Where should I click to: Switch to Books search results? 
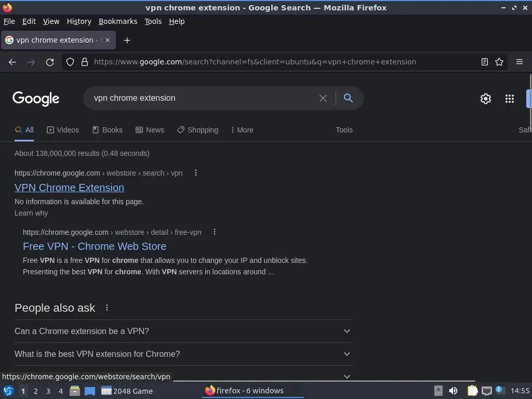click(x=108, y=130)
